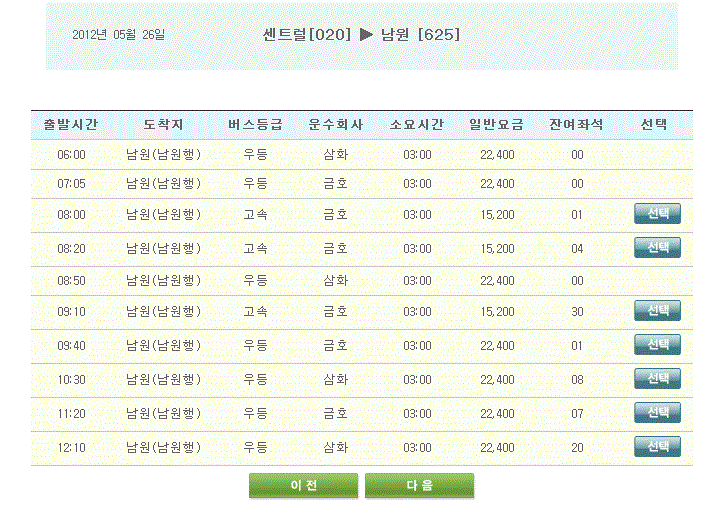Click 선택 button for 08:00 departure
This screenshot has height=512, width=723.
657,214
